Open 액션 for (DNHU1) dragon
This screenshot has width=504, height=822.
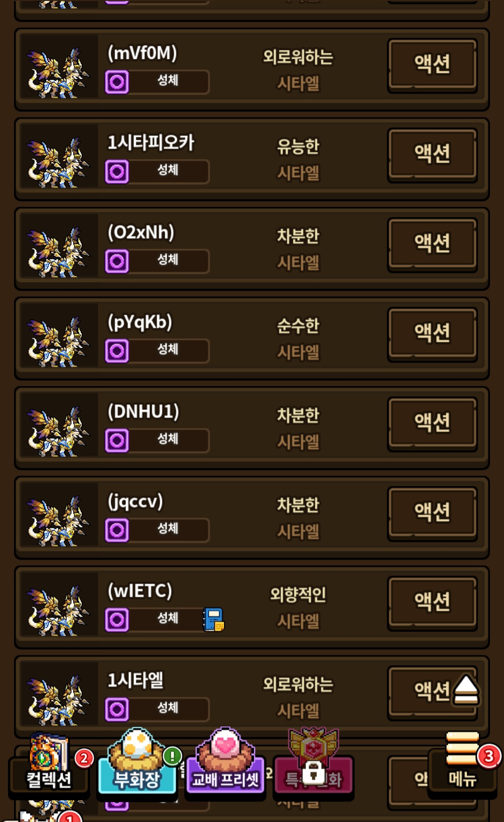pos(432,423)
